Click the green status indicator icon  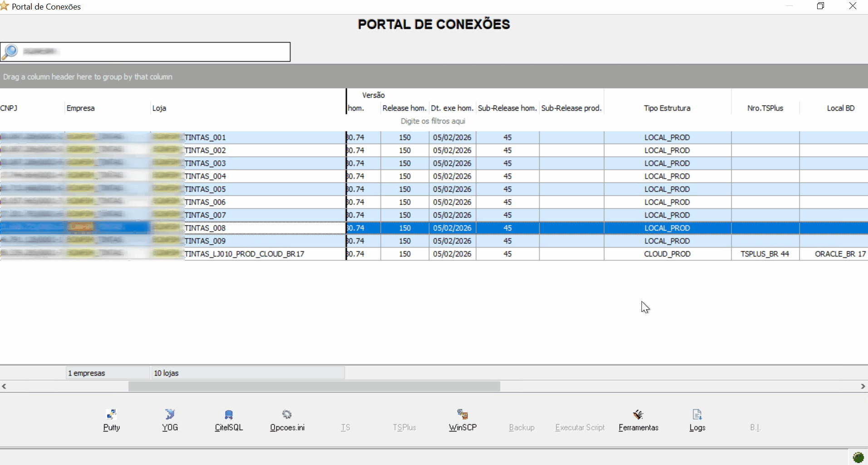click(x=858, y=457)
